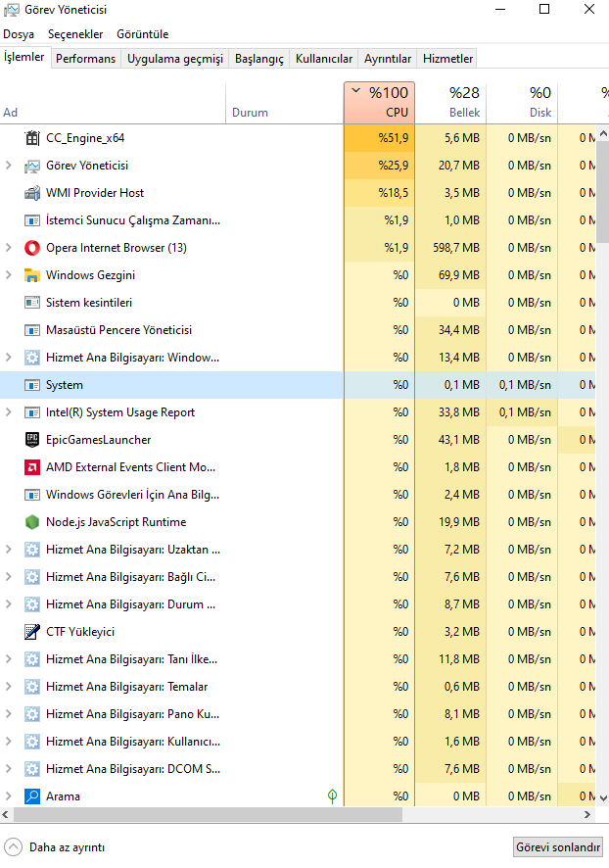
Task: Open the Dosya menu
Action: 19,34
